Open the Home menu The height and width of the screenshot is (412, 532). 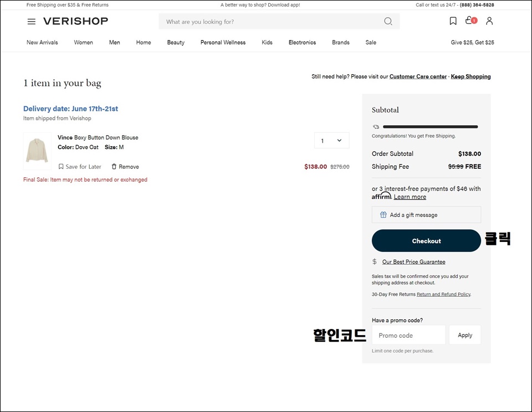(144, 43)
